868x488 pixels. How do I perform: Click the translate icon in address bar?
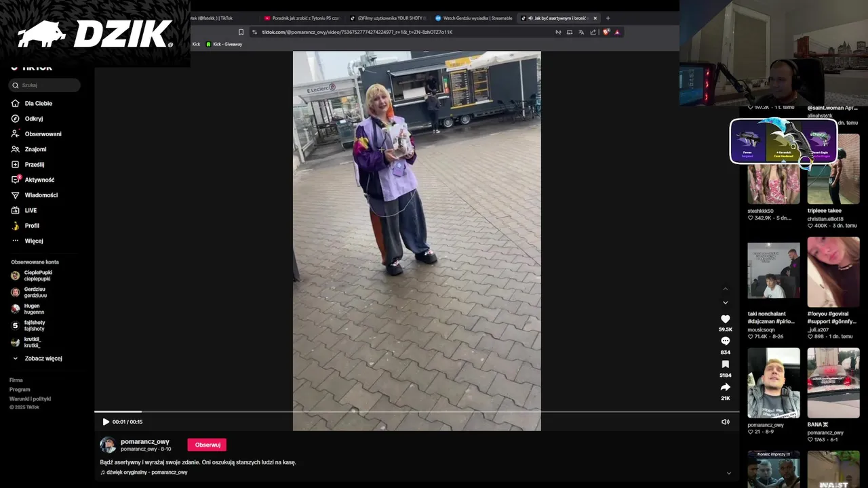(x=581, y=32)
